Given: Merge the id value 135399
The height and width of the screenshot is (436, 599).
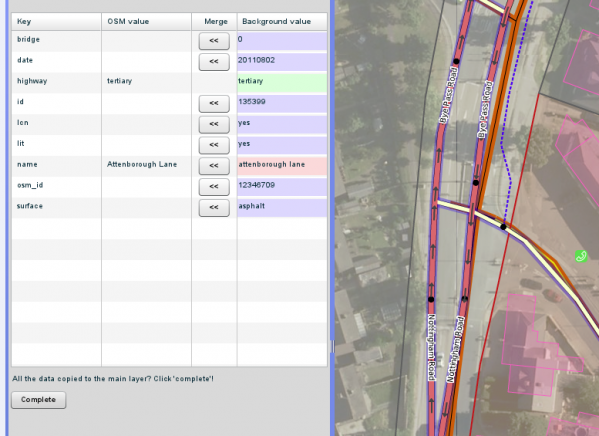Looking at the screenshot, I should click(x=214, y=104).
